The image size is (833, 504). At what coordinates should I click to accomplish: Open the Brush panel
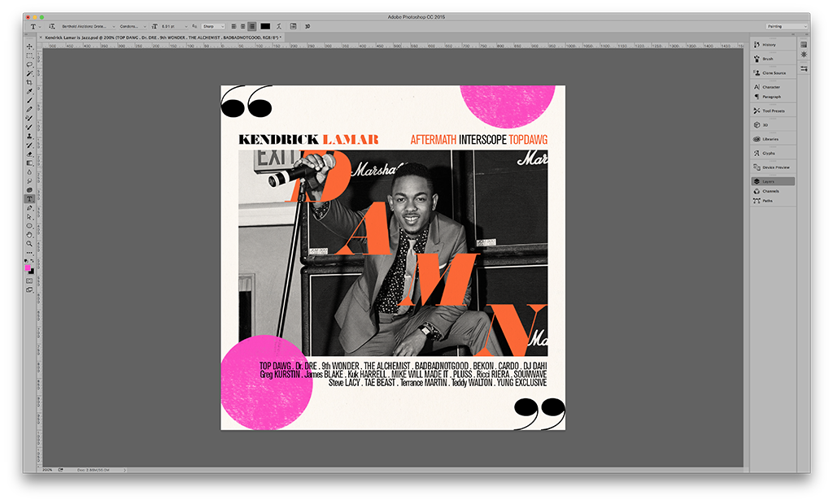pyautogui.click(x=773, y=59)
